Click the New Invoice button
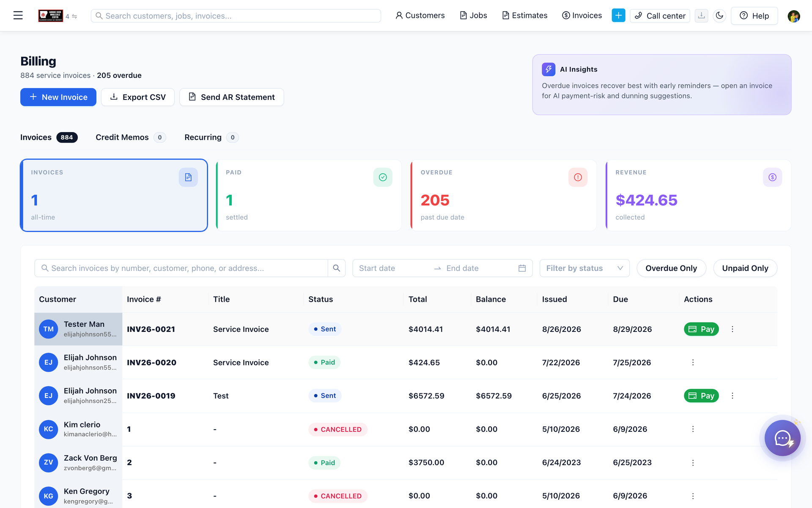Image resolution: width=812 pixels, height=508 pixels. click(58, 97)
